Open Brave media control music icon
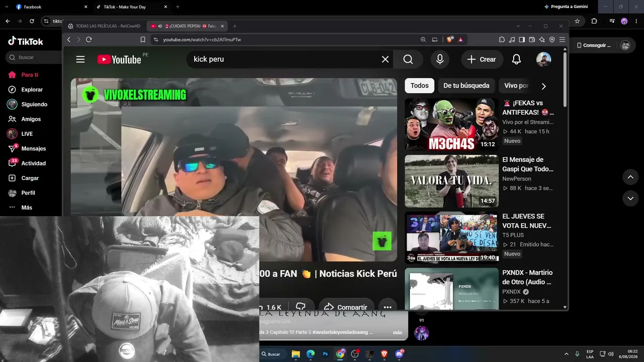 click(512, 39)
